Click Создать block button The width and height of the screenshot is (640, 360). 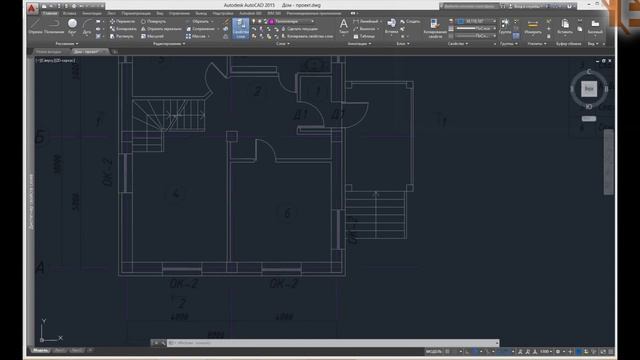click(x=411, y=21)
